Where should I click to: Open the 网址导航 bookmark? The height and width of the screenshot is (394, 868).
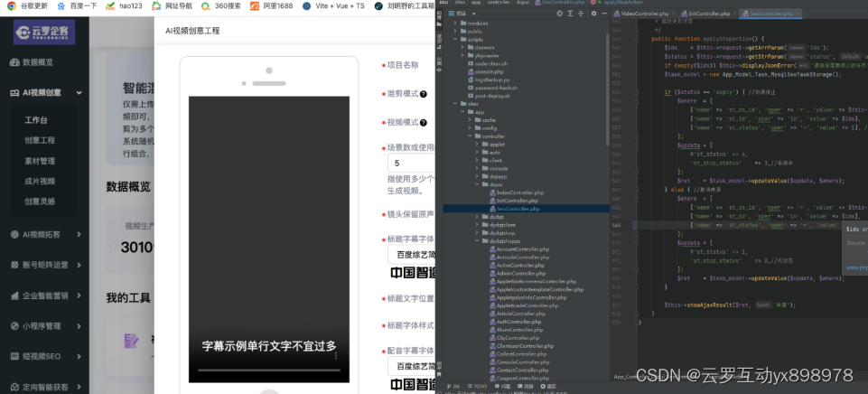173,6
